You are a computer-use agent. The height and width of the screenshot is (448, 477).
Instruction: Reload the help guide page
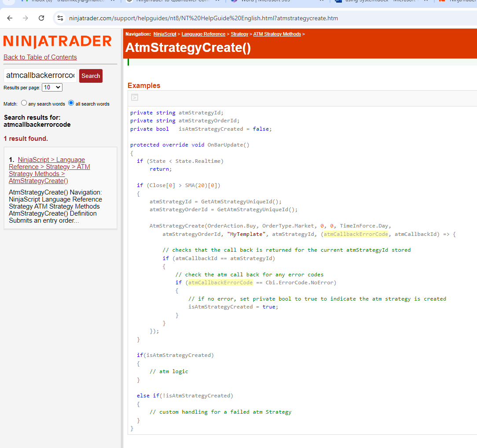point(41,18)
